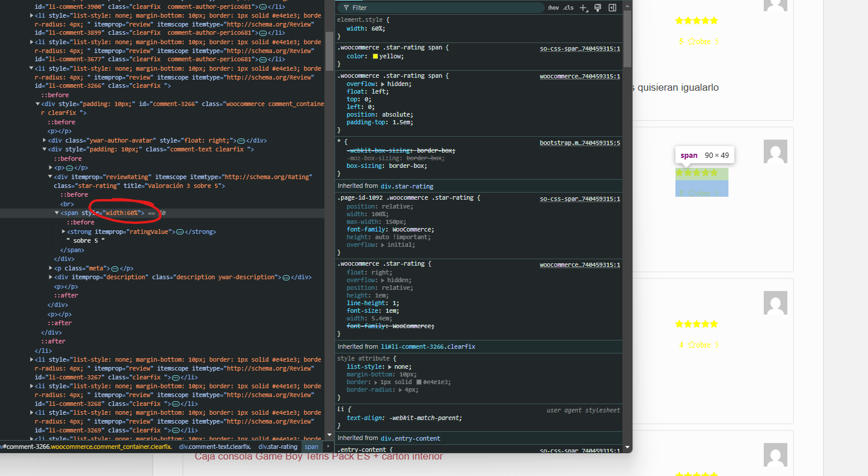Click the avatar next to highlighted review
868x476 pixels.
[x=775, y=151]
